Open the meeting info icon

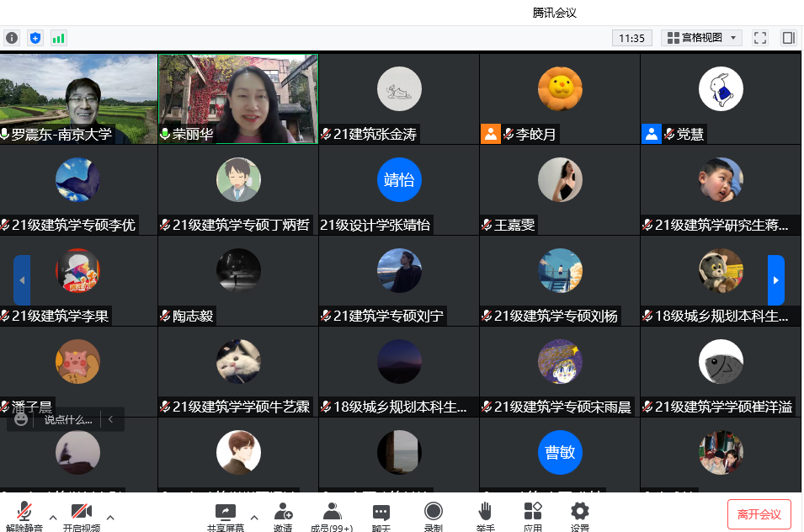pos(12,38)
